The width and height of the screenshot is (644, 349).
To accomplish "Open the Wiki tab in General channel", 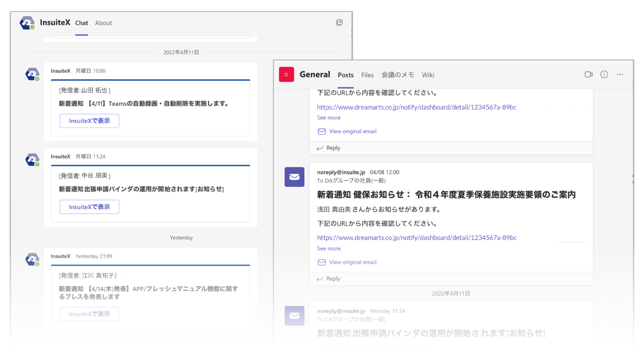I will click(x=428, y=75).
